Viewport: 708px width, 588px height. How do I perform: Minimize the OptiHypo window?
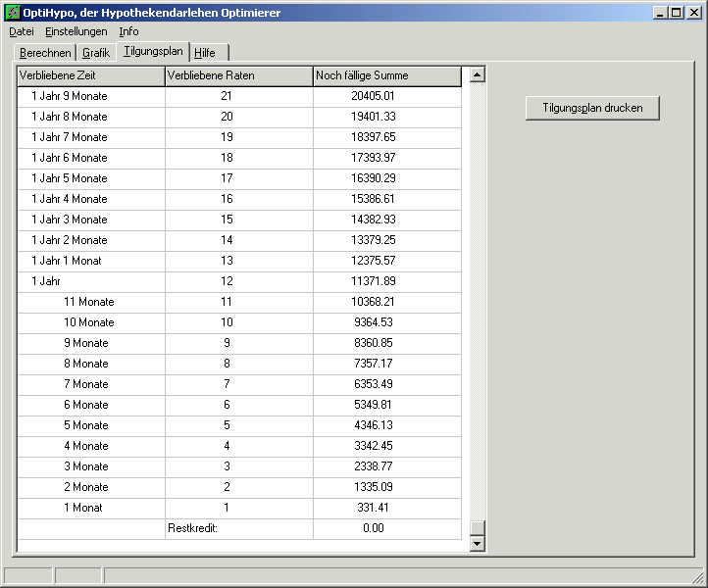[x=660, y=13]
